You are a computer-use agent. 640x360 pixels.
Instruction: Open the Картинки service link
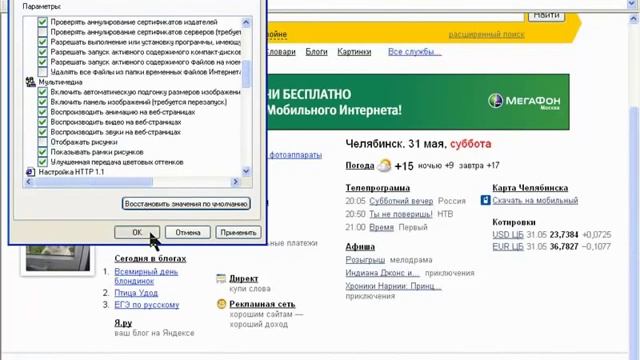tap(354, 52)
